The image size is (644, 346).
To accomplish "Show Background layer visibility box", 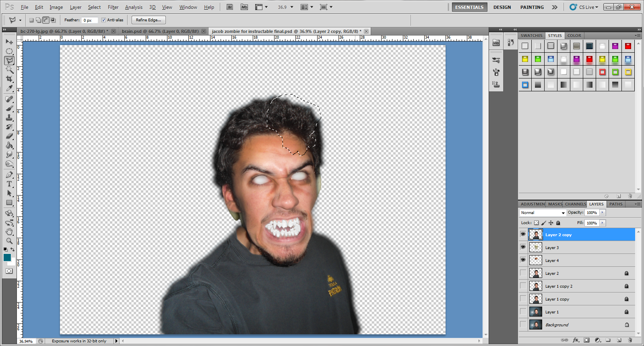I will (x=523, y=324).
